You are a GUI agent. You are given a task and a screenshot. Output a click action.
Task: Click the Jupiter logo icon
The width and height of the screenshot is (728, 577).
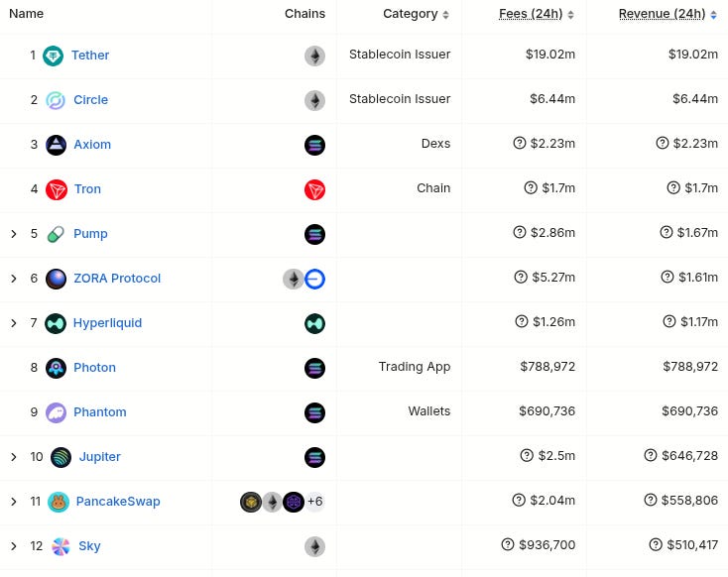pyautogui.click(x=61, y=457)
